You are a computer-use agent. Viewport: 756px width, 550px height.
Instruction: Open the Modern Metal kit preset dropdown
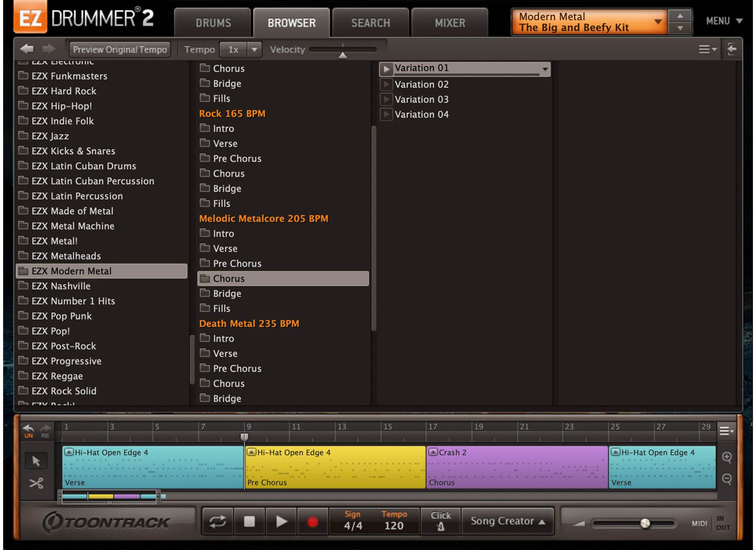[x=657, y=22]
